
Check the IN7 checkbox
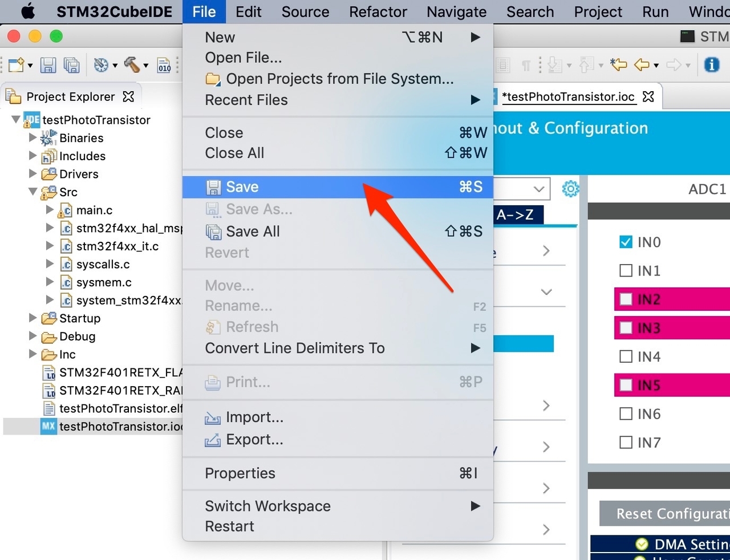[x=626, y=442]
